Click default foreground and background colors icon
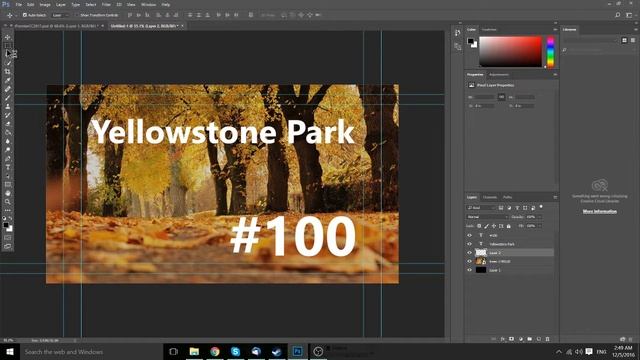Screen dimensions: 640x360 click(x=4, y=219)
